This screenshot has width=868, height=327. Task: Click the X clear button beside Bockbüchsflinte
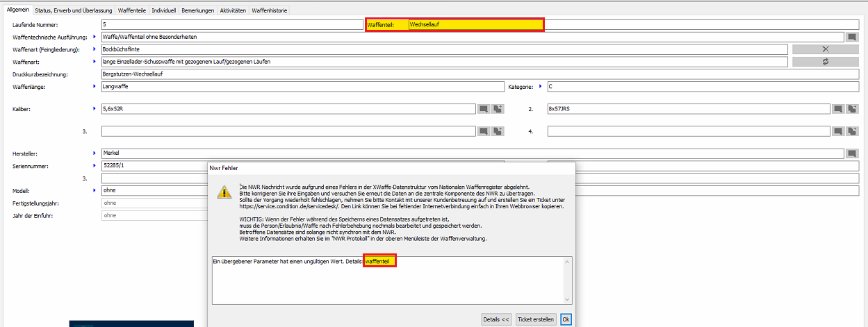[x=825, y=49]
